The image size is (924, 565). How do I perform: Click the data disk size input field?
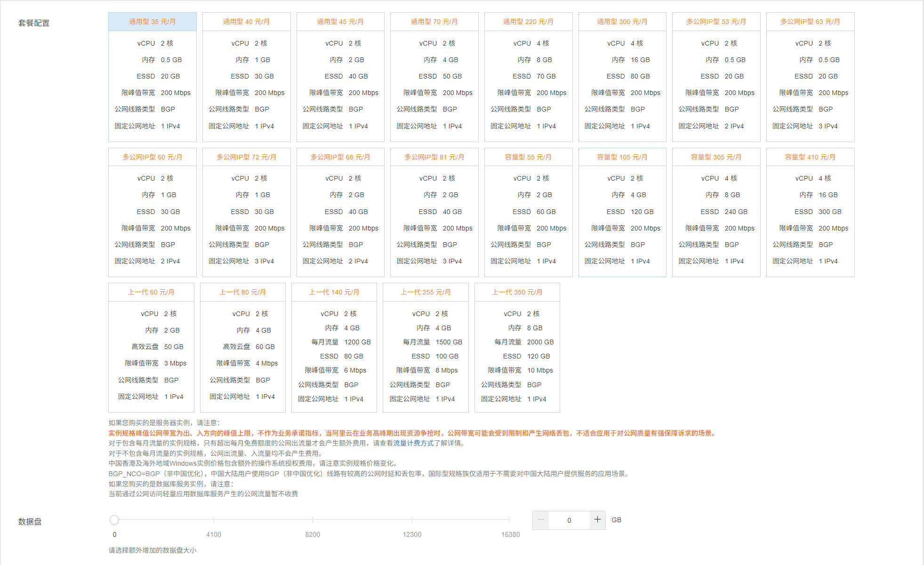point(569,520)
